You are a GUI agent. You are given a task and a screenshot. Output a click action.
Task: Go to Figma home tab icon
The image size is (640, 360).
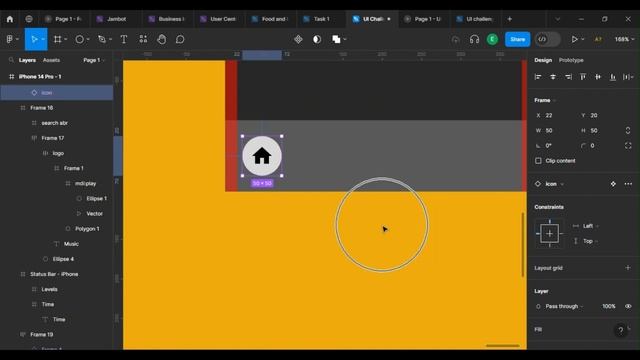[x=10, y=19]
